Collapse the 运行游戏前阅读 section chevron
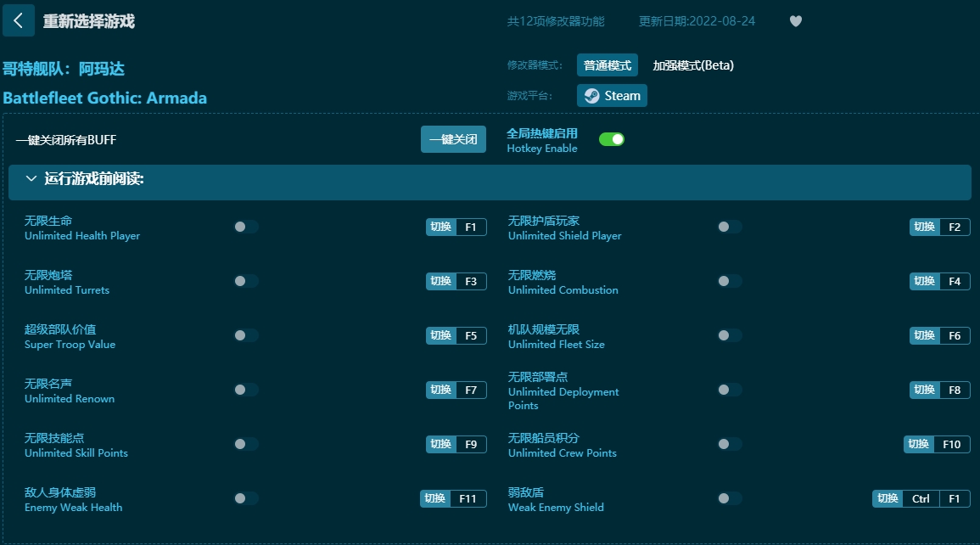 [x=31, y=179]
